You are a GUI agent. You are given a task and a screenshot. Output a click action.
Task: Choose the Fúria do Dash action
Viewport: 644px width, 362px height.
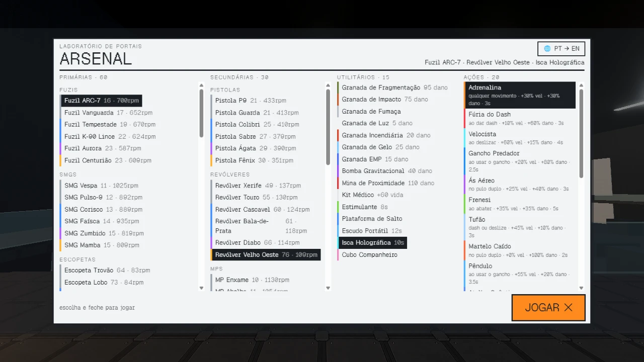click(520, 118)
